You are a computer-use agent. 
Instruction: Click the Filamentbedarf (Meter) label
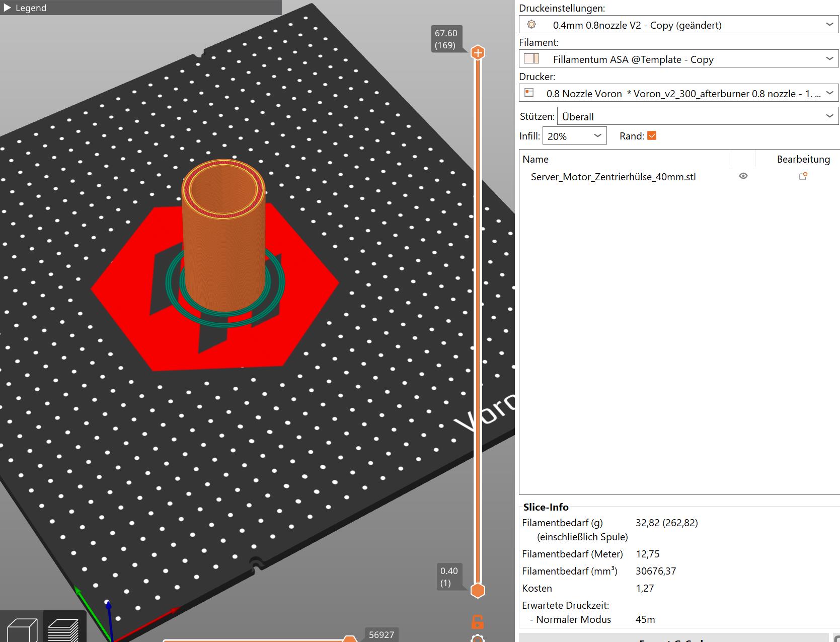tap(572, 554)
